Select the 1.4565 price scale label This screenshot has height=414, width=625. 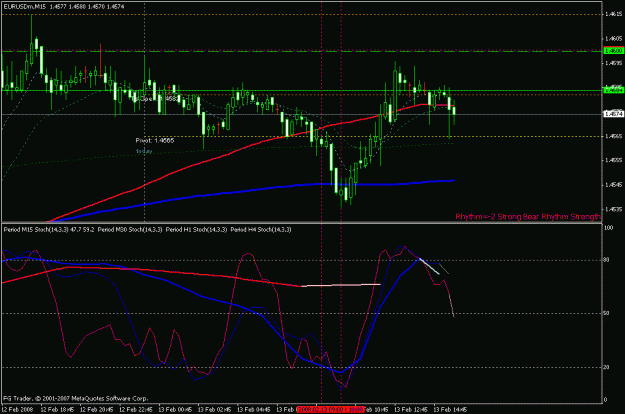(614, 136)
